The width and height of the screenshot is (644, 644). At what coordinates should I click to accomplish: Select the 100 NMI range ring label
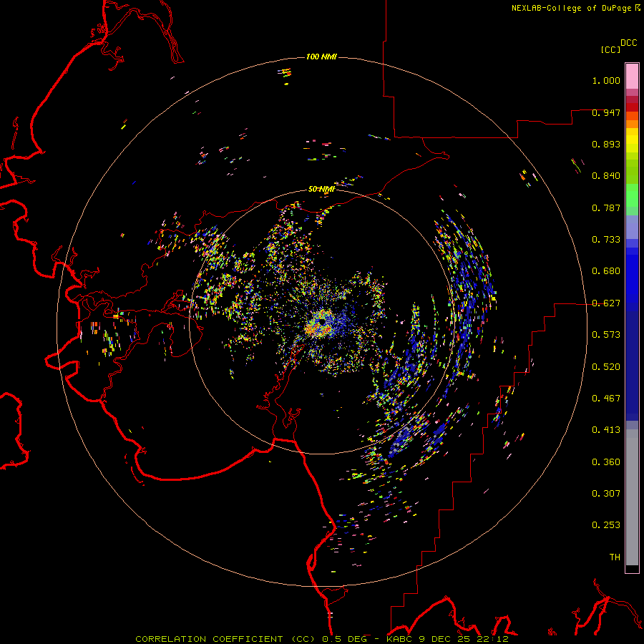coord(321,57)
